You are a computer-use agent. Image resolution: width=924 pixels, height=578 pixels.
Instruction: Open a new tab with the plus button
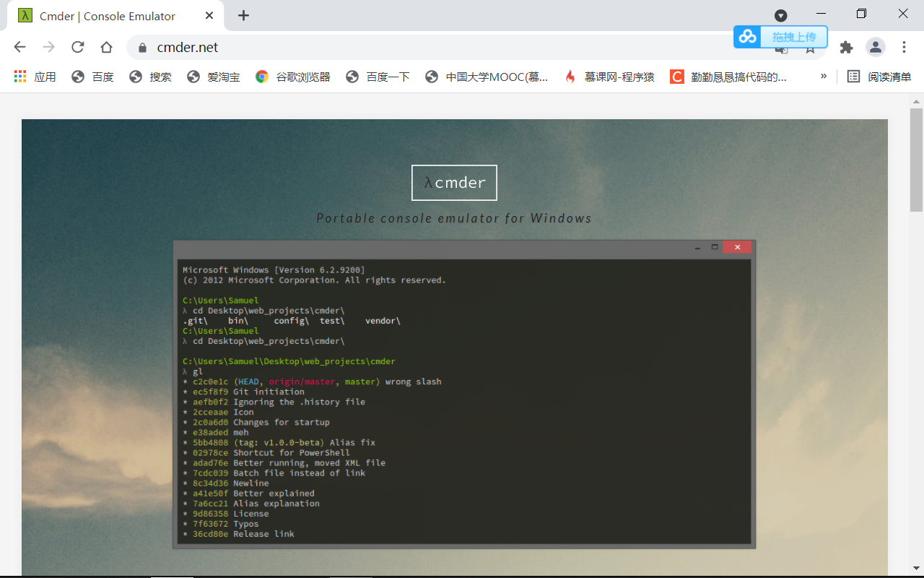pyautogui.click(x=243, y=15)
